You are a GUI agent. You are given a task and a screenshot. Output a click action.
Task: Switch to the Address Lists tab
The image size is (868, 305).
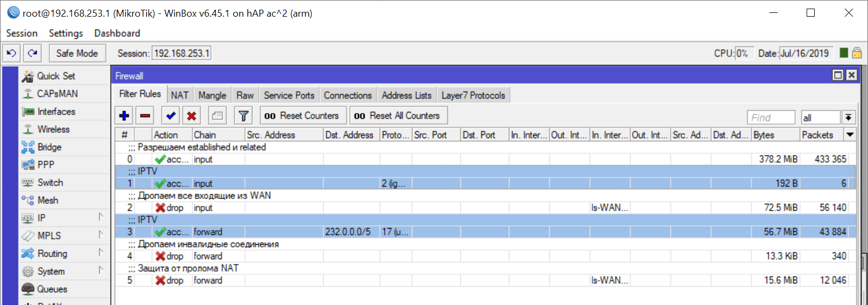(407, 95)
